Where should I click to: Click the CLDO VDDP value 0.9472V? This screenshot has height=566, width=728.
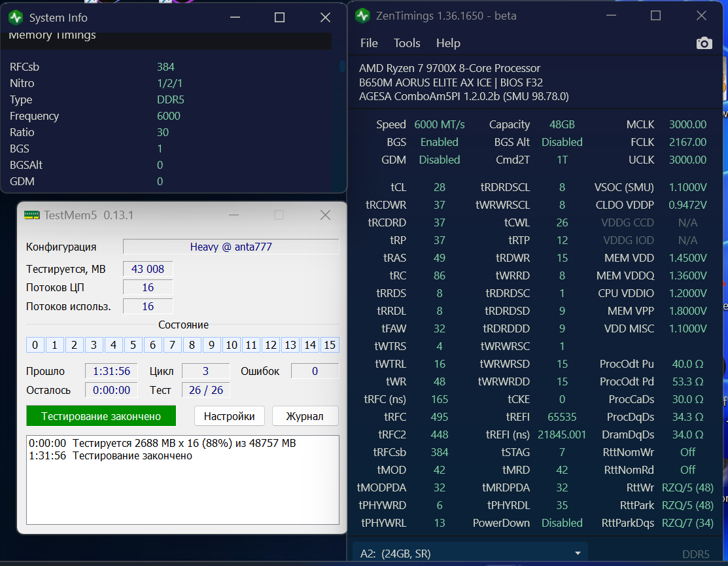687,205
